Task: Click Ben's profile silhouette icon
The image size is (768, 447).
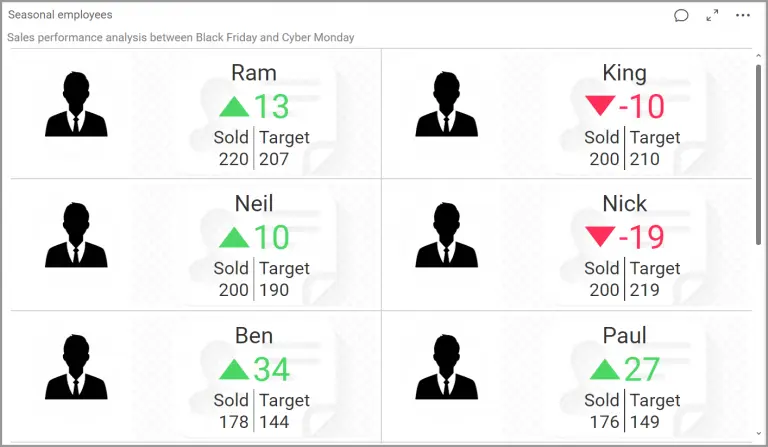Action: 76,368
